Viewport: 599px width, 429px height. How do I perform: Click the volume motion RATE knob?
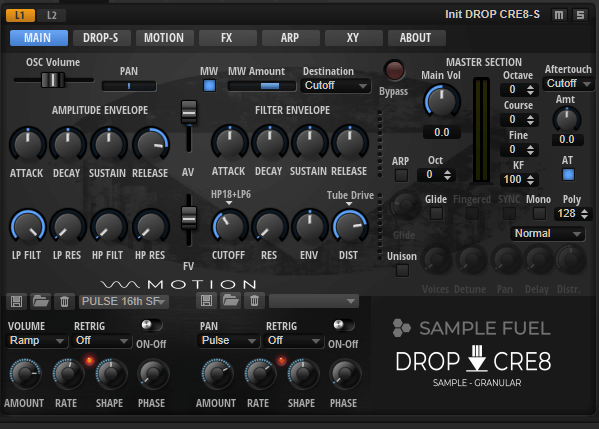click(68, 373)
